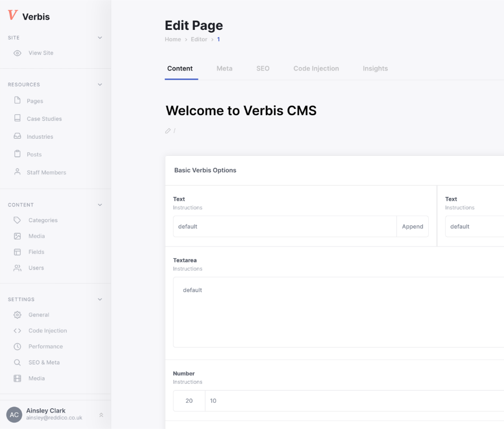Click the Industries inbox icon
This screenshot has width=504, height=429.
(x=18, y=136)
